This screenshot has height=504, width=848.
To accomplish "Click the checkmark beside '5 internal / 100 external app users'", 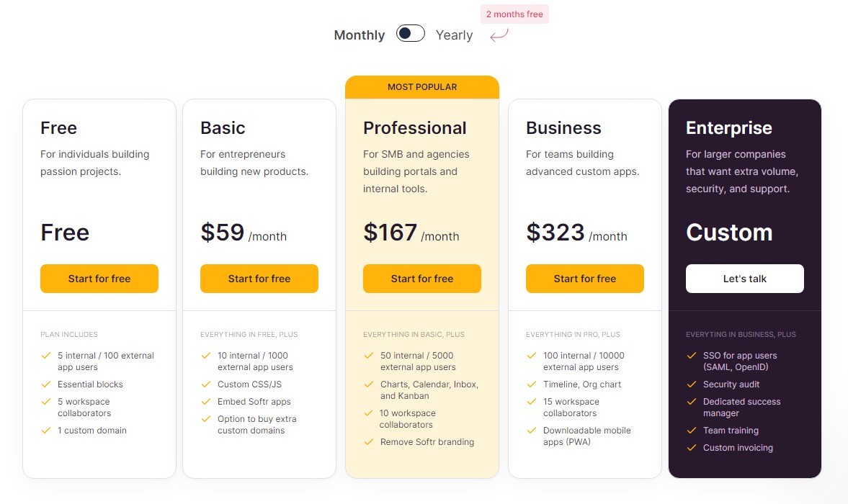I will coord(45,356).
